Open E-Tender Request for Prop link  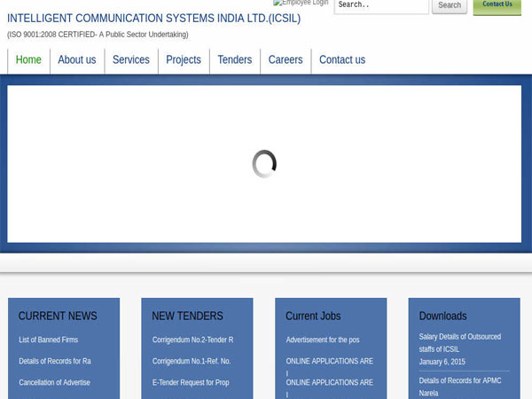pyautogui.click(x=191, y=383)
